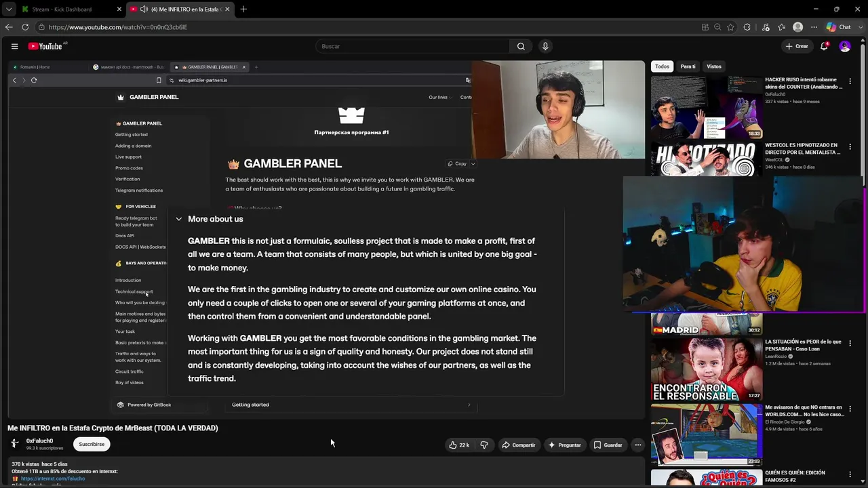Open the browser media control icon
This screenshot has width=868, height=488.
click(x=766, y=27)
